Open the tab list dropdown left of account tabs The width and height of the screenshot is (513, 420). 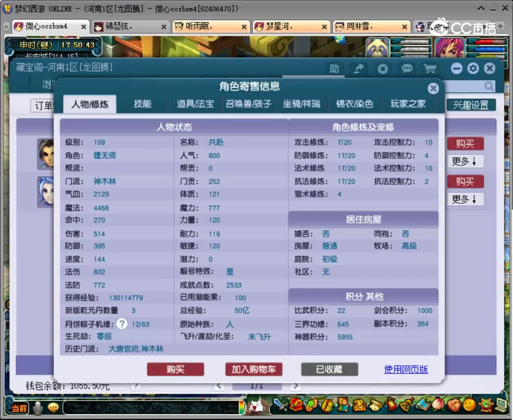(6, 27)
